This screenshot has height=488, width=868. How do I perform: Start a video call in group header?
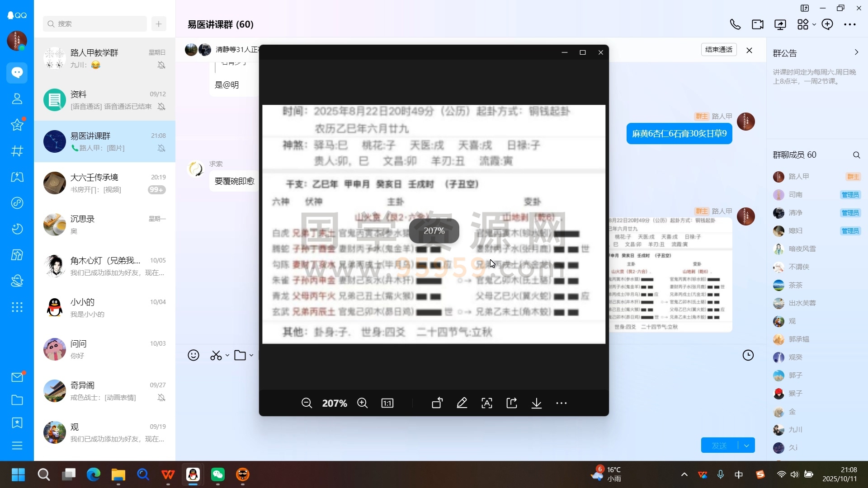(x=758, y=24)
